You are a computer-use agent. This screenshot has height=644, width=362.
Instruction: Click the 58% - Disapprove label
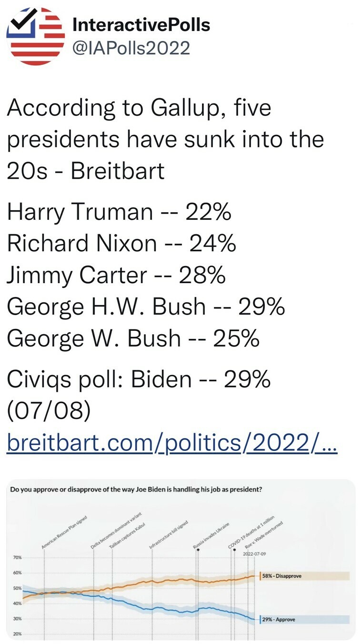[282, 576]
